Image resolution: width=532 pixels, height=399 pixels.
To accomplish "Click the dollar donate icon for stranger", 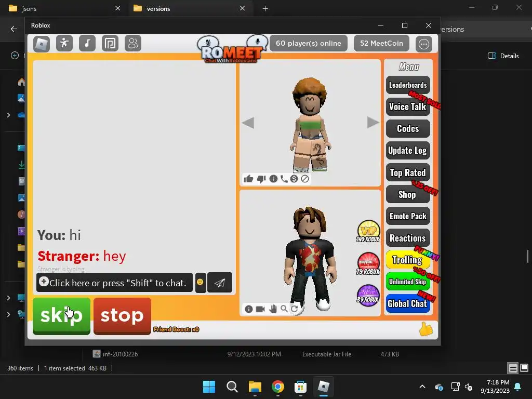I will pos(294,179).
